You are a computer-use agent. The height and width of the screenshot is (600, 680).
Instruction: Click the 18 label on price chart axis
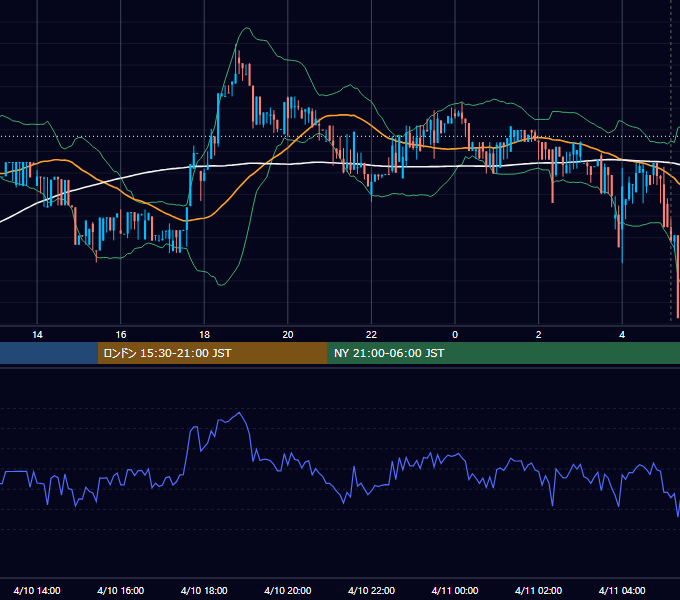204,335
